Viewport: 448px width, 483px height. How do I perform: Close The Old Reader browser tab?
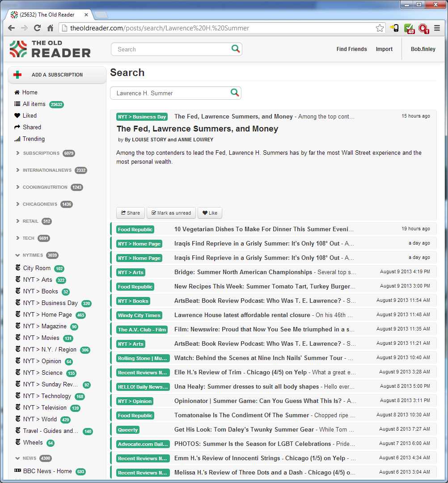(x=86, y=14)
